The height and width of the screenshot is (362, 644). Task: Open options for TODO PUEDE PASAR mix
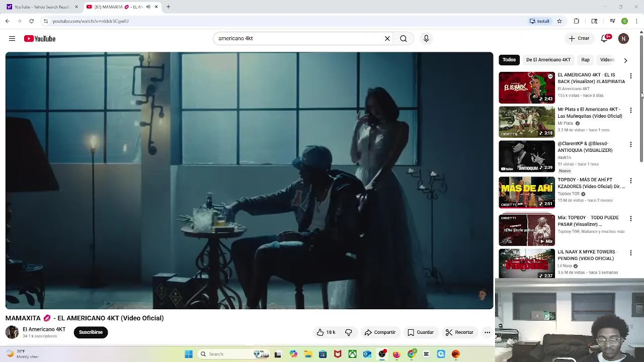pos(630,219)
